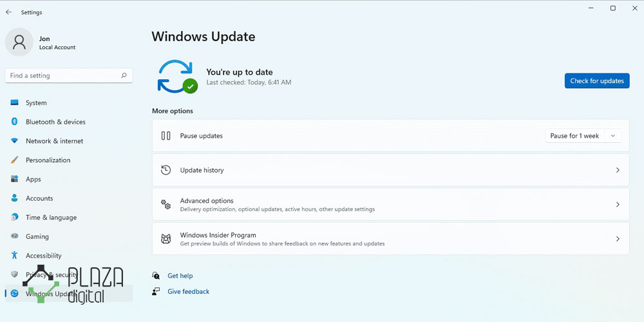Click the System monitor icon
The width and height of the screenshot is (644, 322).
14,102
